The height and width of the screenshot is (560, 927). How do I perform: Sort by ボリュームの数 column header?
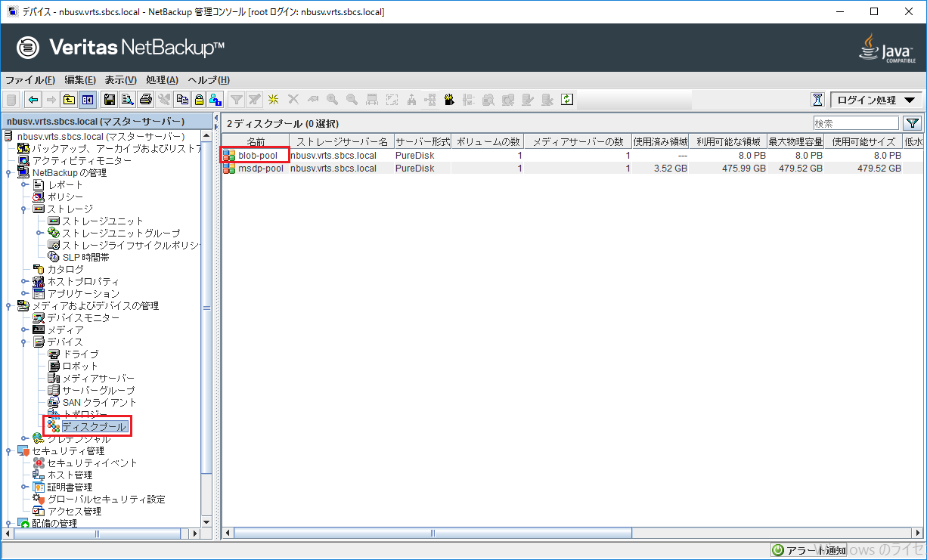488,141
